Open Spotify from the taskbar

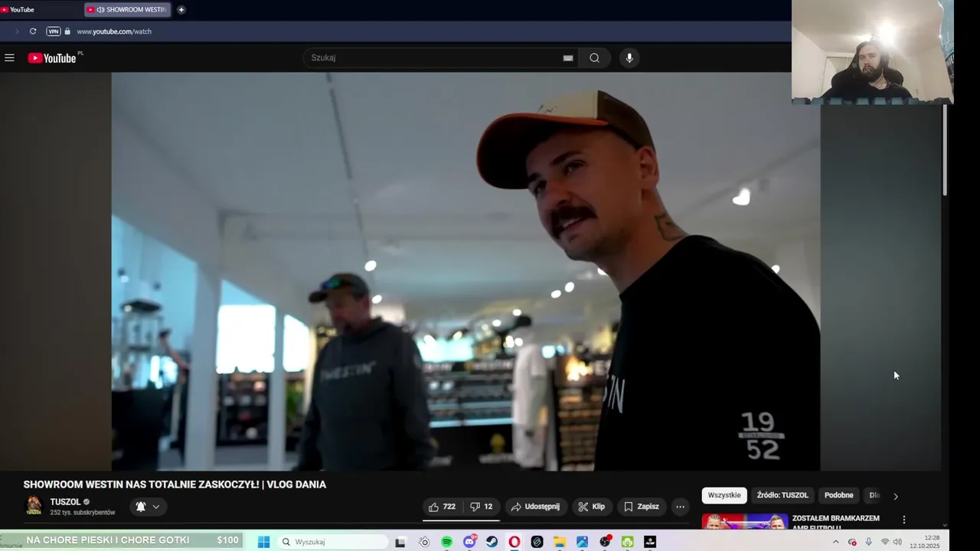(446, 542)
